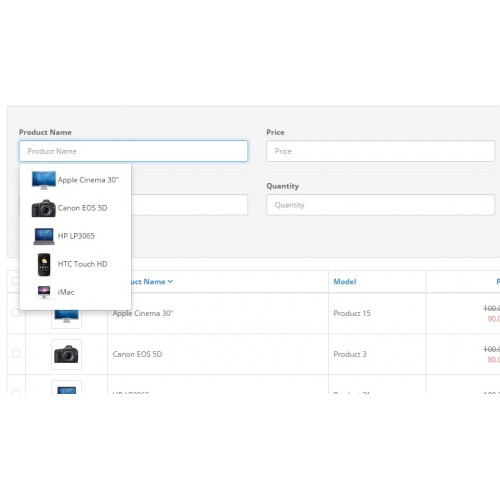The width and height of the screenshot is (500, 500).
Task: Click Canon EOS 5D name in table
Action: pyautogui.click(x=137, y=354)
